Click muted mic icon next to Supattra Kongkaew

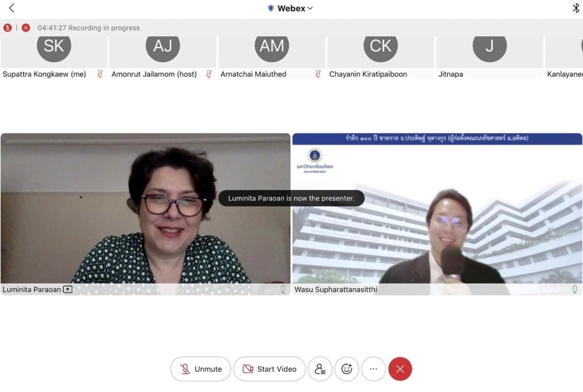100,74
